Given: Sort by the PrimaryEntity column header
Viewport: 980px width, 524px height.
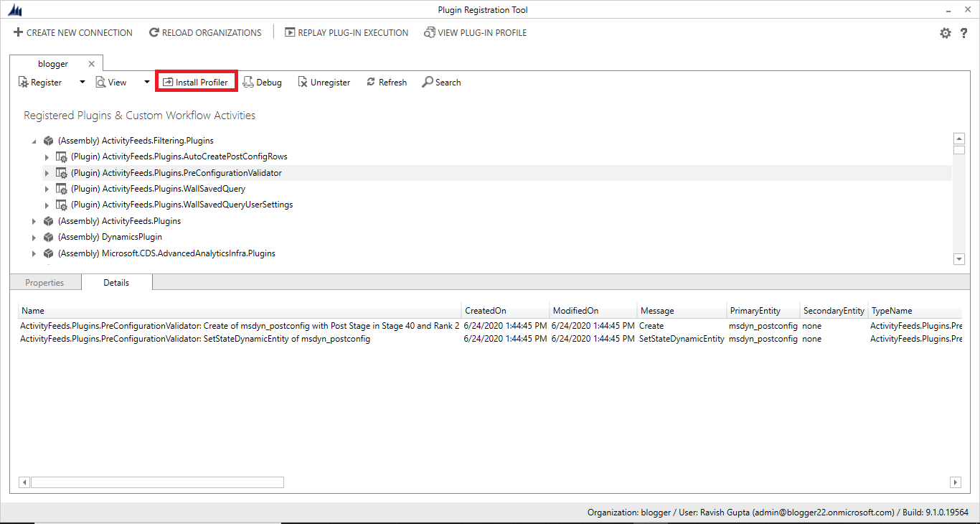Looking at the screenshot, I should pos(763,311).
